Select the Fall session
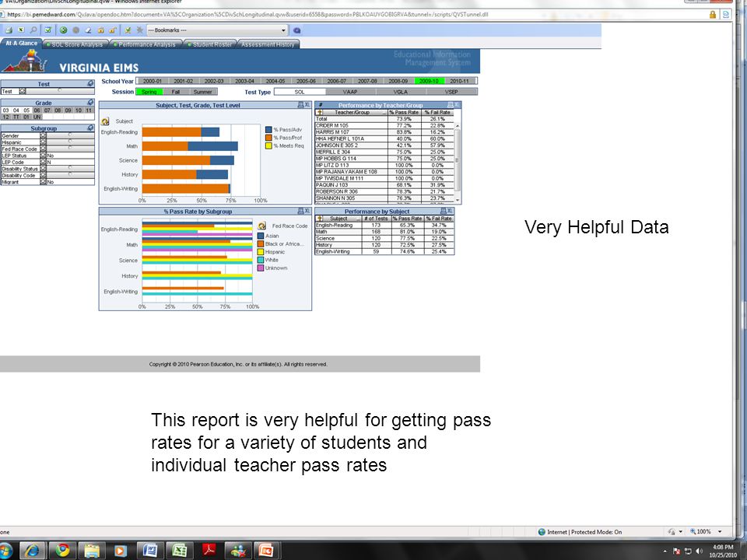 tap(176, 92)
